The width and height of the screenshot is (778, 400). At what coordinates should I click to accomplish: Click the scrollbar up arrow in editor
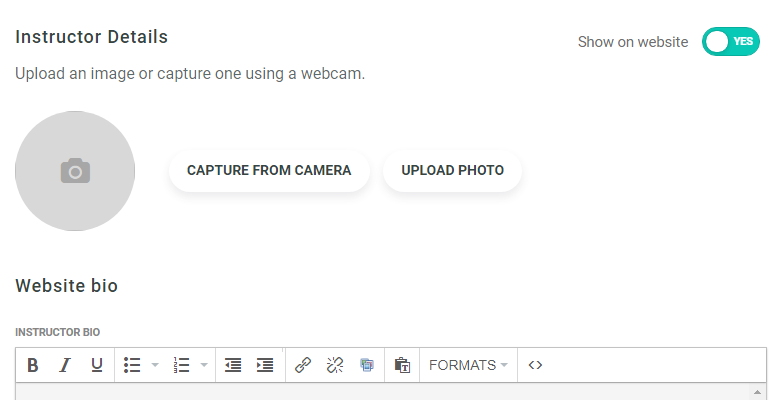click(756, 391)
